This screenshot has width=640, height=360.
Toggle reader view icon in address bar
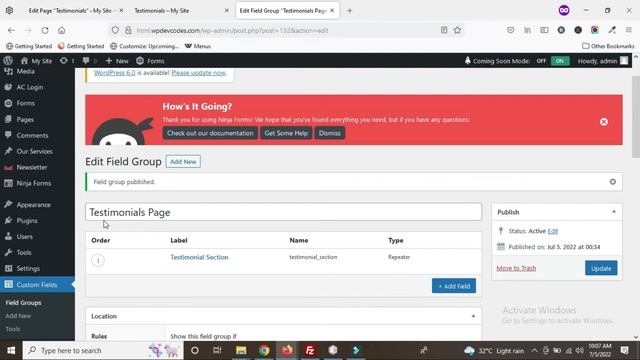pos(444,30)
